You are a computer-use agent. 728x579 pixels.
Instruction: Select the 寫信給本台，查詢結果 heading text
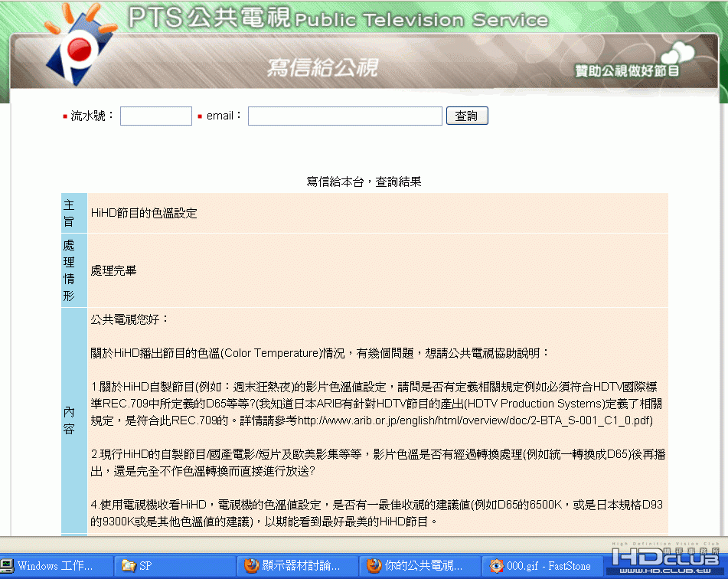pos(364,182)
